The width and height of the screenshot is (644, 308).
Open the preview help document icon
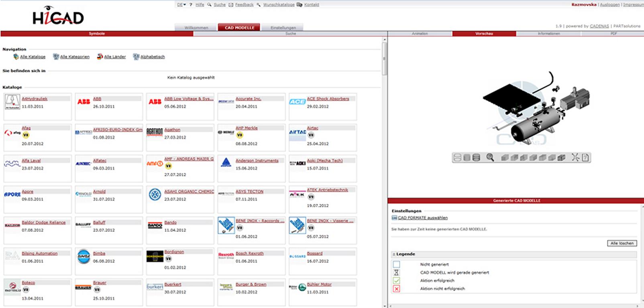click(585, 158)
